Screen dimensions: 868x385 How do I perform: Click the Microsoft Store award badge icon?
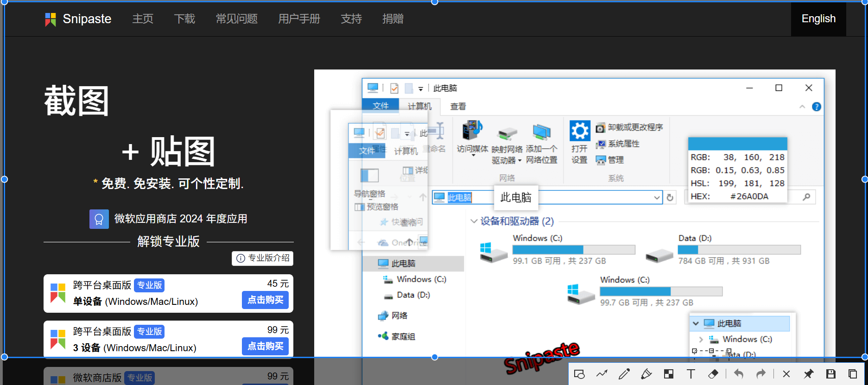(99, 219)
